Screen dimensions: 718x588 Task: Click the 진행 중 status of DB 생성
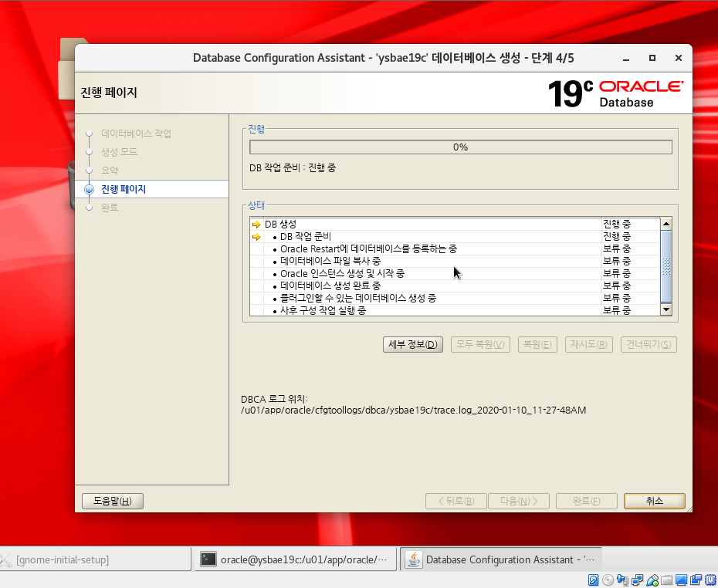(616, 225)
